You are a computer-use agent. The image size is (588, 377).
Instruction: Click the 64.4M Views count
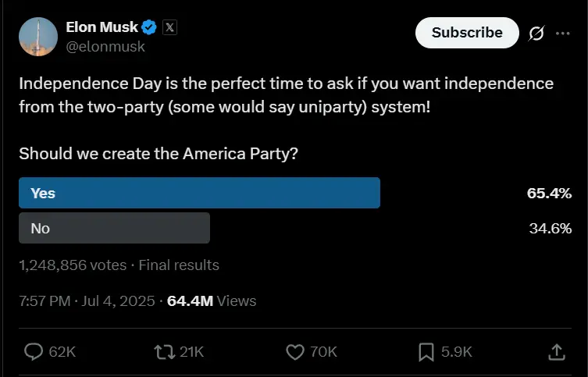pyautogui.click(x=212, y=301)
